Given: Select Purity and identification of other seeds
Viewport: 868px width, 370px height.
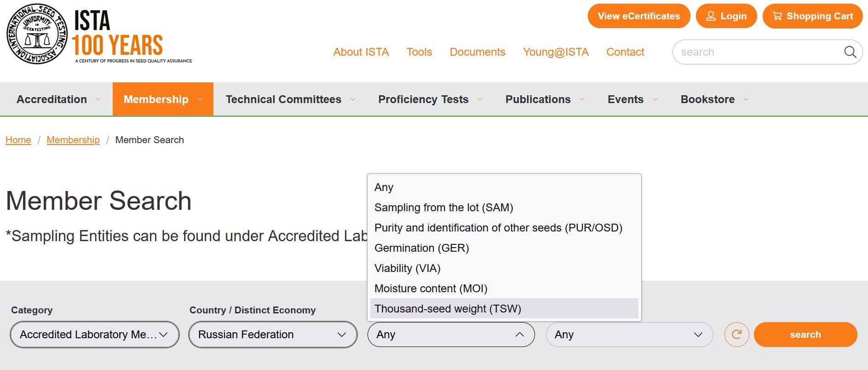Looking at the screenshot, I should tap(504, 228).
